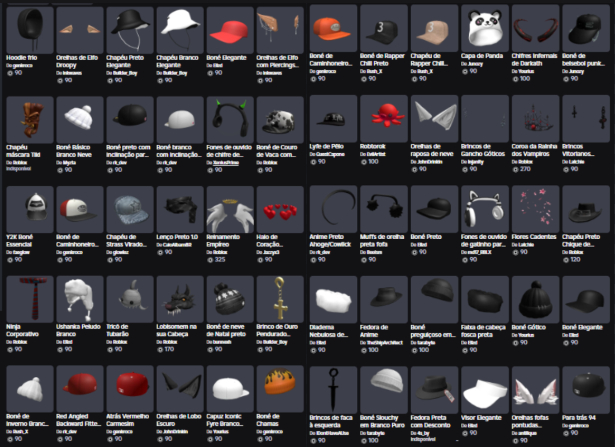The image size is (615, 447).
Task: Open the Fones de ouvido de gatinho image
Action: (x=485, y=209)
